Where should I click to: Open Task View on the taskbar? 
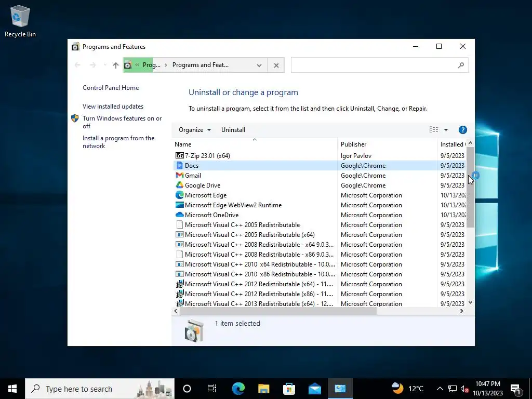212,389
